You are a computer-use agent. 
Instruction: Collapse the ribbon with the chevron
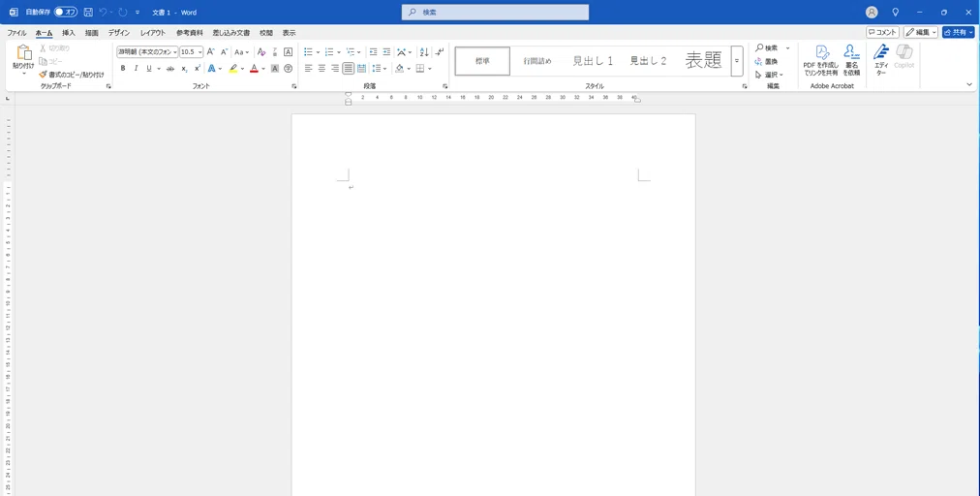click(969, 84)
